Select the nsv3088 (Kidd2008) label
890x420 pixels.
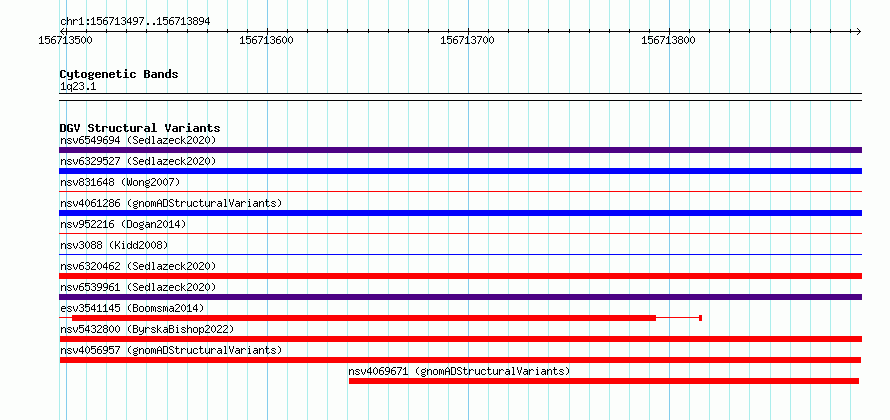click(x=114, y=245)
